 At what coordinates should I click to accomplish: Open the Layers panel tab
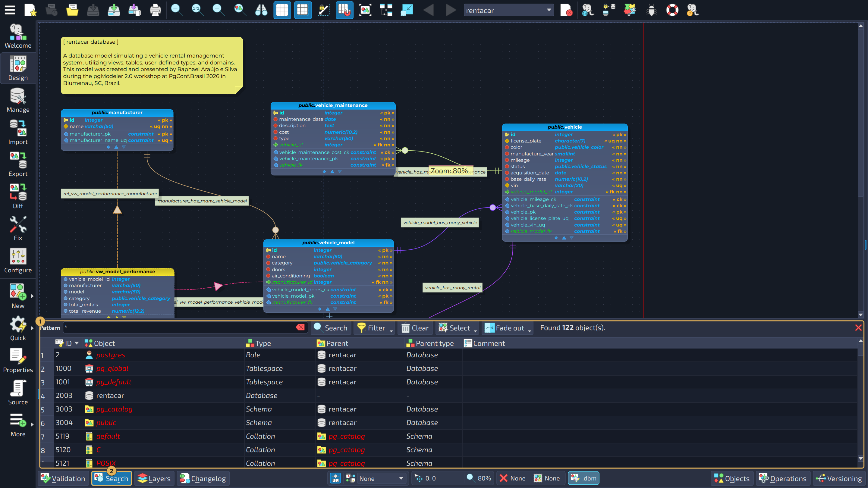point(154,478)
